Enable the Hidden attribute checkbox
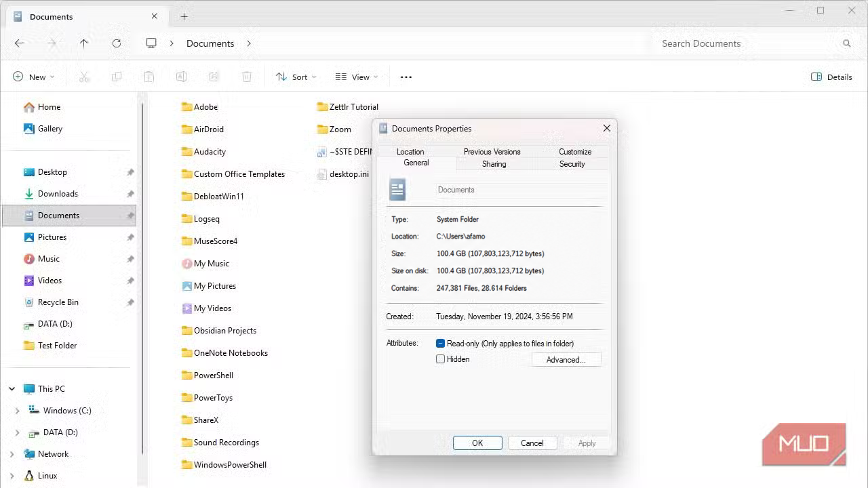The width and height of the screenshot is (868, 488). click(441, 359)
